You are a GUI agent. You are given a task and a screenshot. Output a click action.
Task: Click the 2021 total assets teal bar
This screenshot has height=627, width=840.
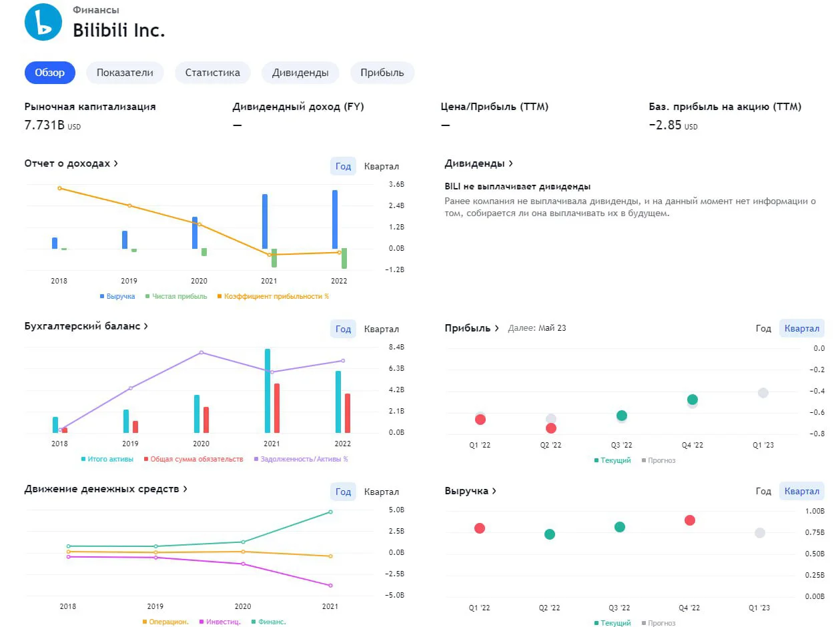click(268, 391)
